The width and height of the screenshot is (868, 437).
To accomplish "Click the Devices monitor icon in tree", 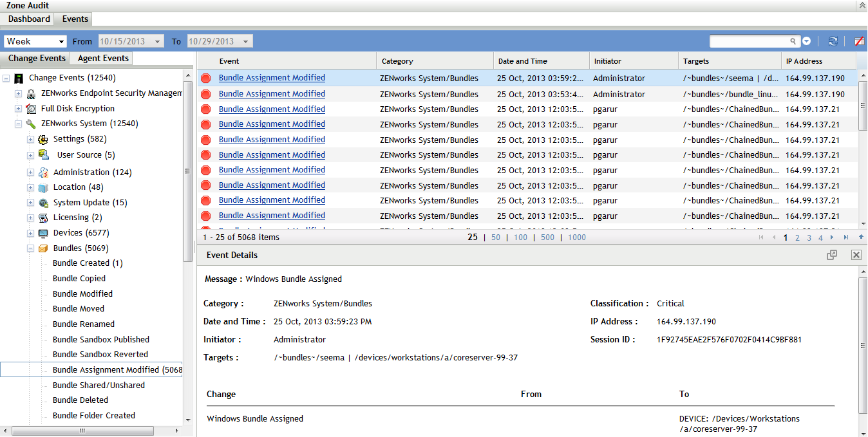I will click(x=43, y=233).
